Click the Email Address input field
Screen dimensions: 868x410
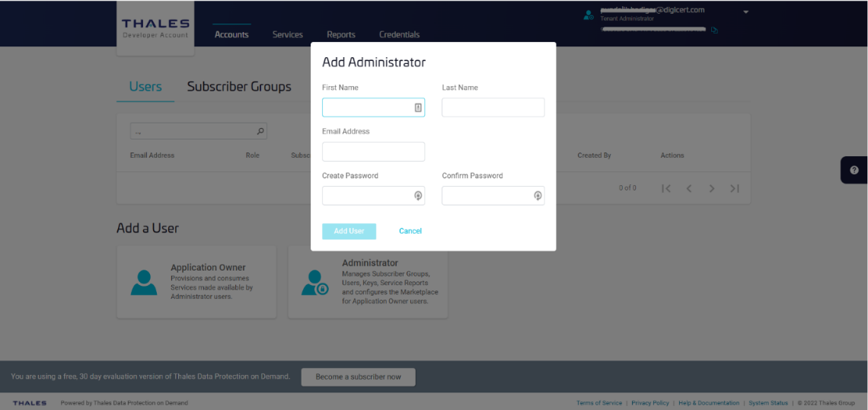tap(373, 152)
